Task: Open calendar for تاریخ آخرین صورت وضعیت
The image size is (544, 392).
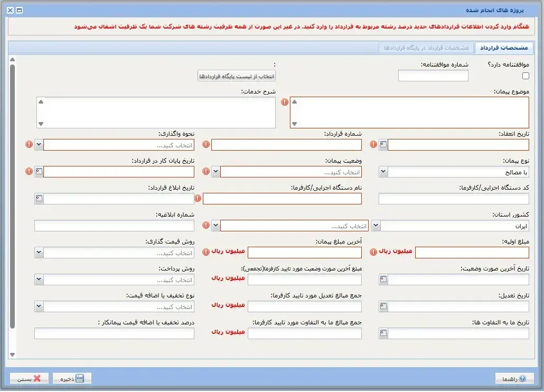Action: (x=383, y=279)
